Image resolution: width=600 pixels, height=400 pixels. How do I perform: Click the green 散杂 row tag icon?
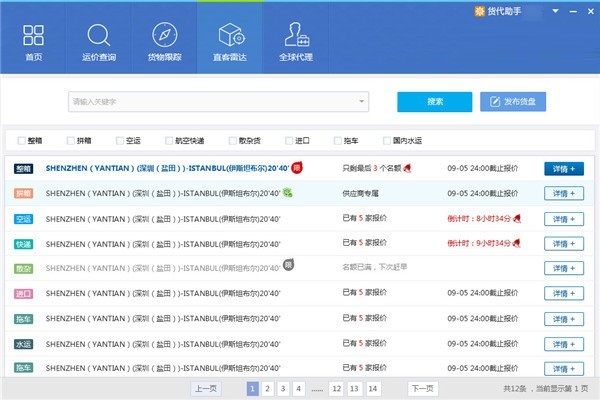click(24, 269)
